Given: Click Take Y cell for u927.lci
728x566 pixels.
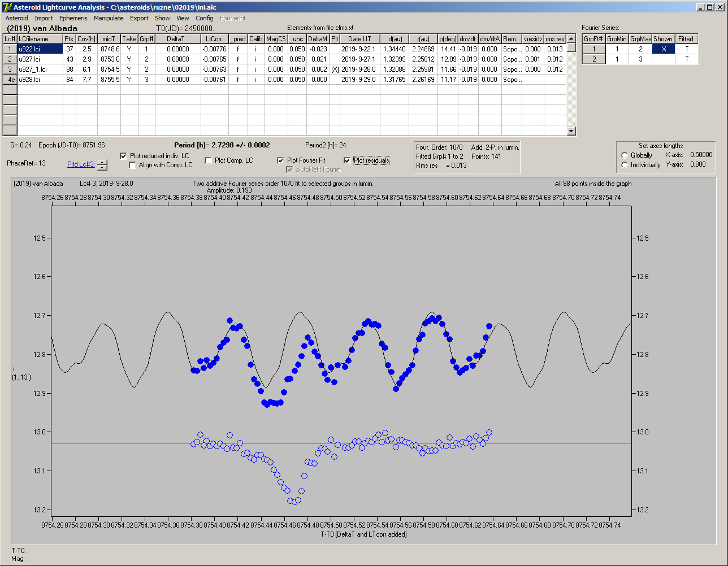Looking at the screenshot, I should tap(129, 59).
